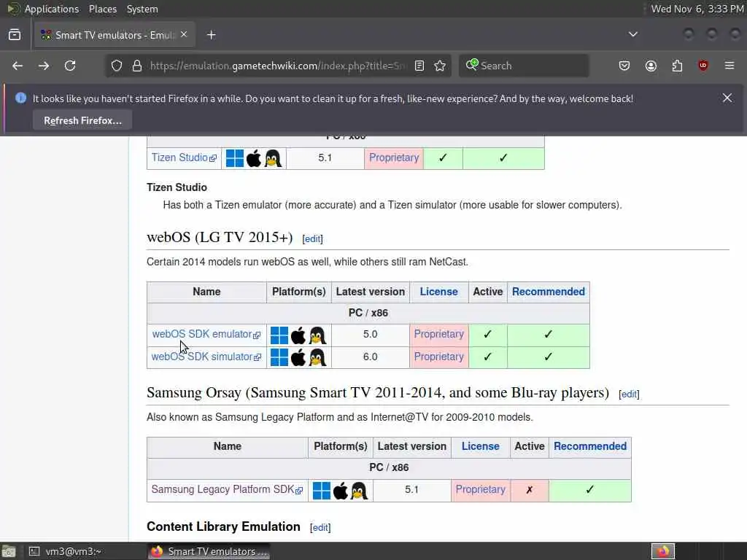Select Smart TV emulators taskbar window button

(209, 551)
